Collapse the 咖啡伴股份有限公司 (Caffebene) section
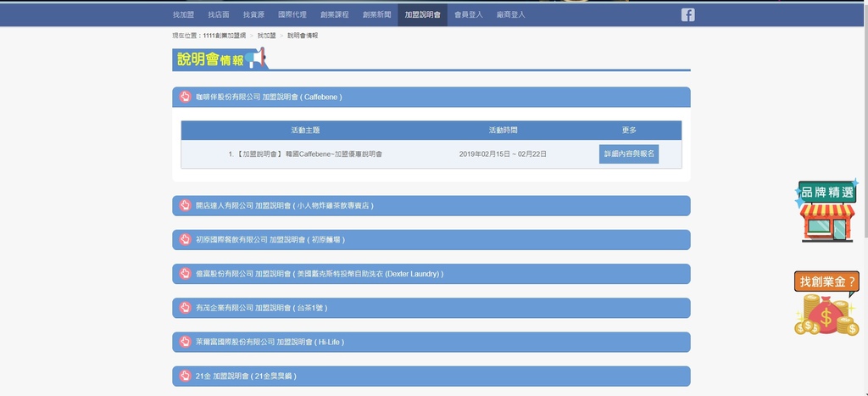868x396 pixels. [x=431, y=97]
